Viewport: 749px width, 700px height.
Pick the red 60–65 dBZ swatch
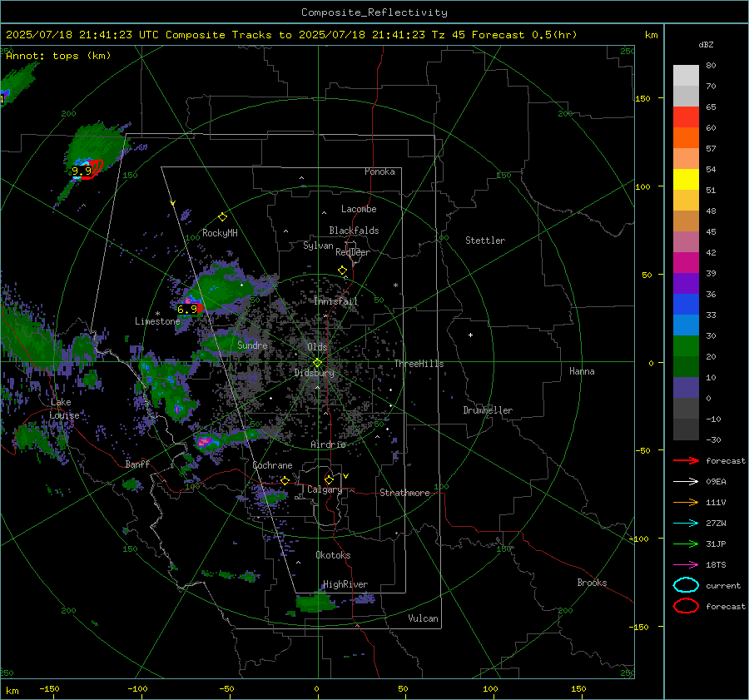686,117
